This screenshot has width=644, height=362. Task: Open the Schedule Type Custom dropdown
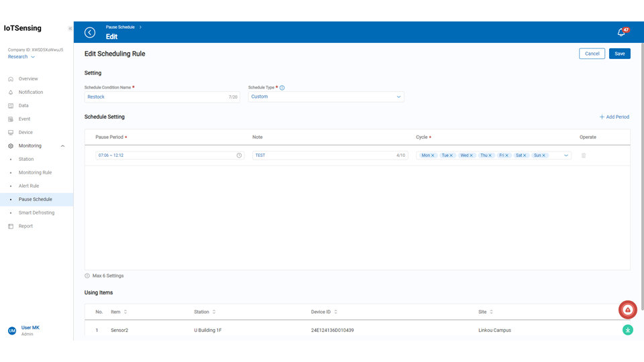point(326,97)
